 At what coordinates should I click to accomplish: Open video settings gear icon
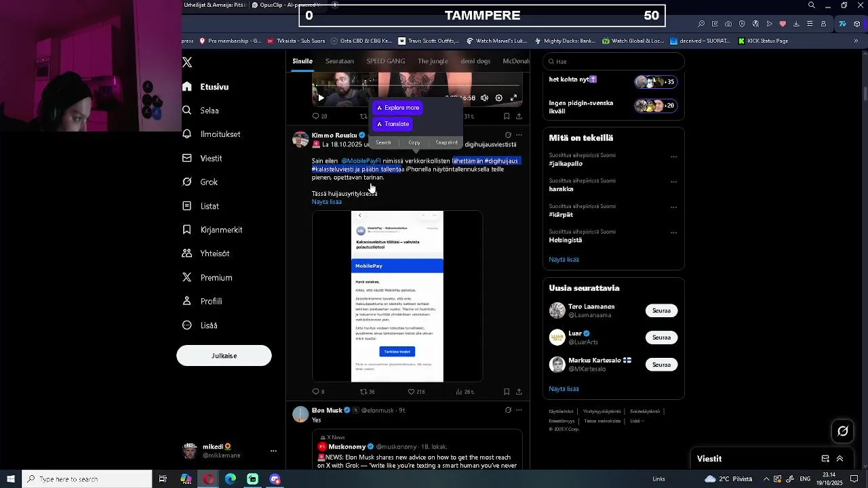[x=498, y=98]
